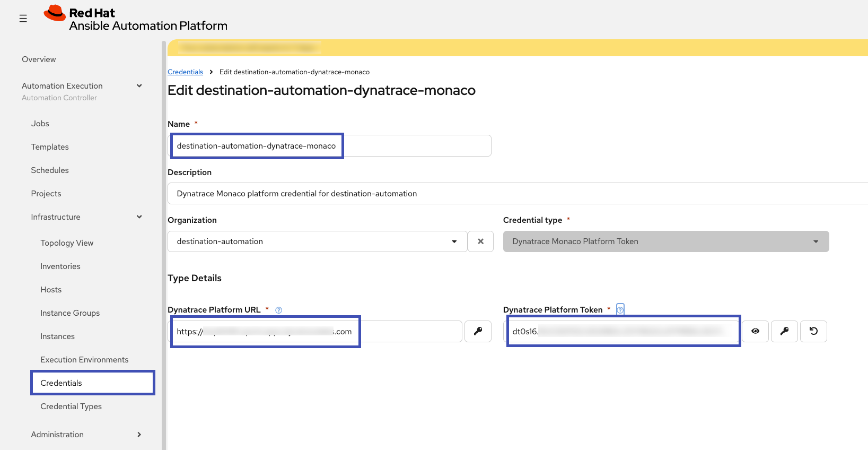This screenshot has width=868, height=450.
Task: Click the yellow notification banner
Action: coord(518,48)
